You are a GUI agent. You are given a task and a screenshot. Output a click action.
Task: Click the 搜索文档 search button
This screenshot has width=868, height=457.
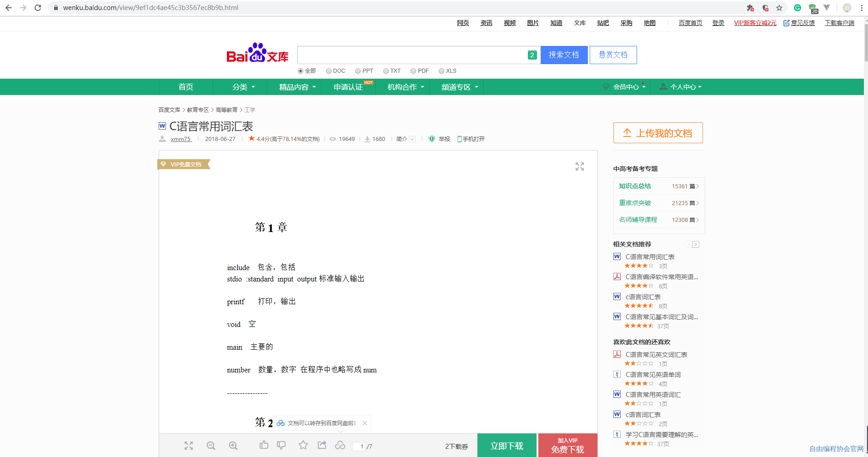pos(564,55)
